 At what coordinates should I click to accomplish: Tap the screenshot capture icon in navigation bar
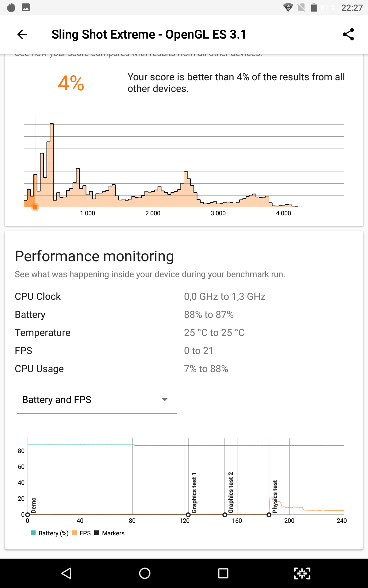(302, 573)
